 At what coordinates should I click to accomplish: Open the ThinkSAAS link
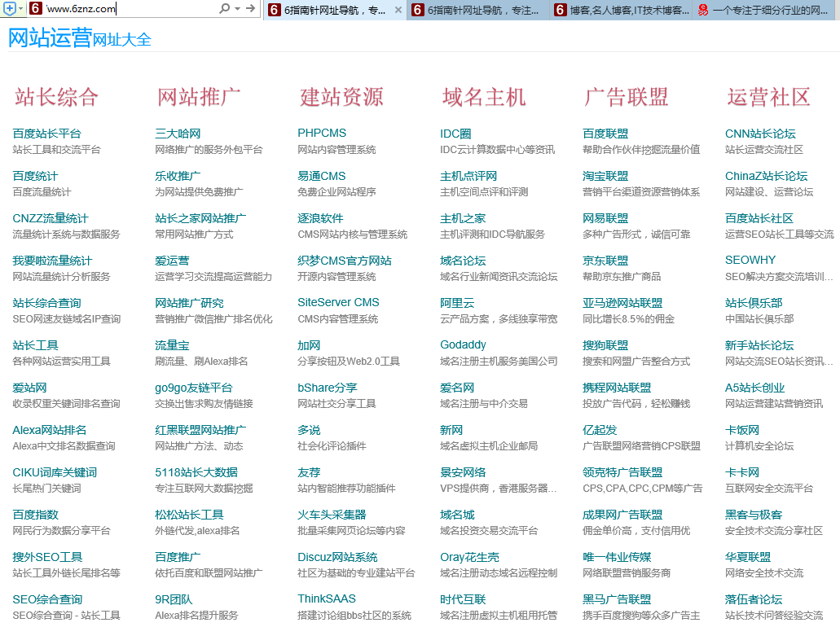(327, 598)
